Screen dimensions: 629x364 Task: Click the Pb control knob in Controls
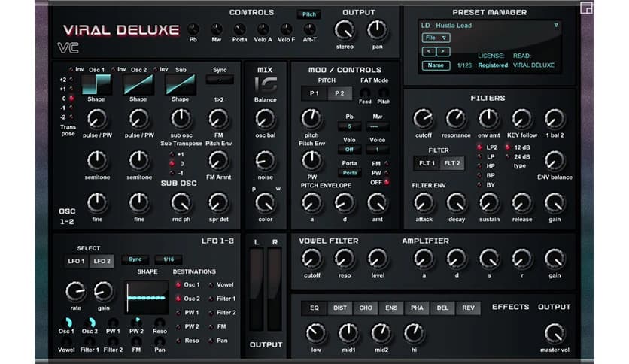point(193,29)
